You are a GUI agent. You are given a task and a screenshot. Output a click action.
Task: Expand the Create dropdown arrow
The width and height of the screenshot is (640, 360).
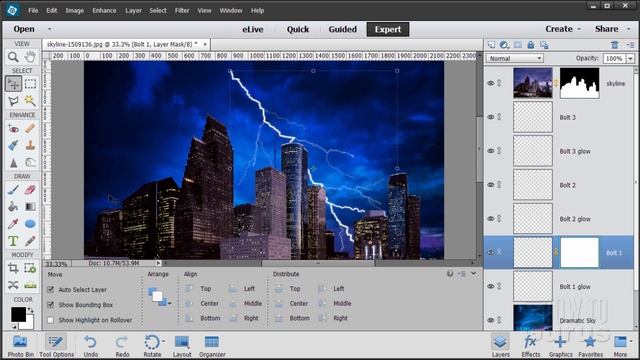(x=579, y=29)
